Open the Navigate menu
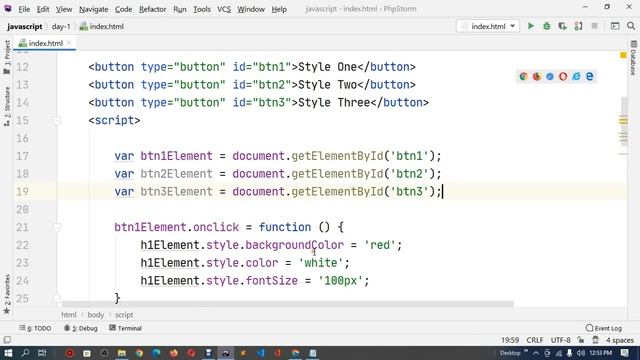This screenshot has width=640, height=360. [x=93, y=9]
